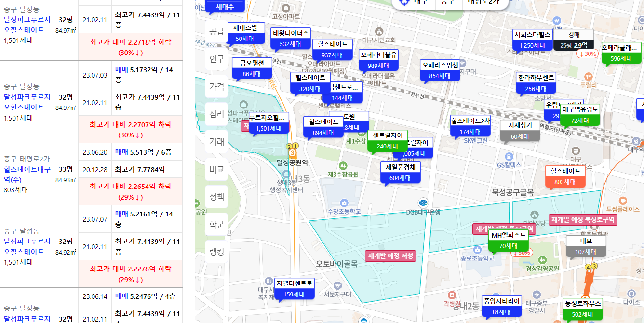Select the 중앙시티라이 84세대 map marker
This screenshot has width=644, height=323.
502,306
